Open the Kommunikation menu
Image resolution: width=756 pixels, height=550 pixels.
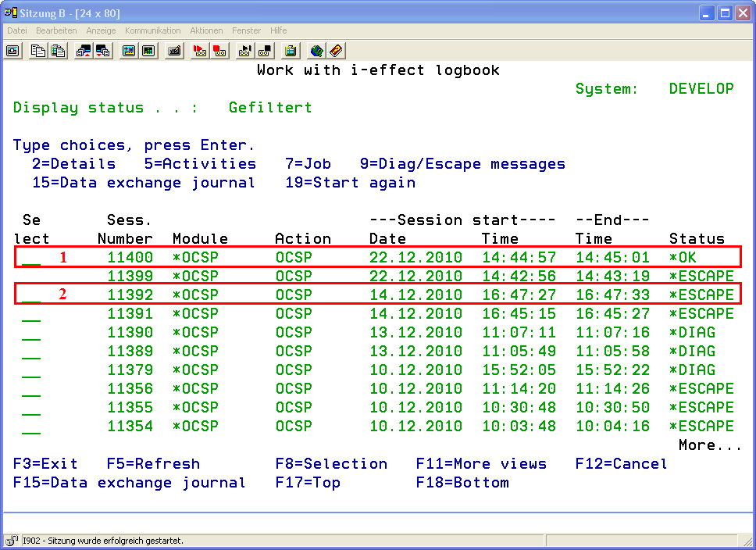[x=152, y=30]
